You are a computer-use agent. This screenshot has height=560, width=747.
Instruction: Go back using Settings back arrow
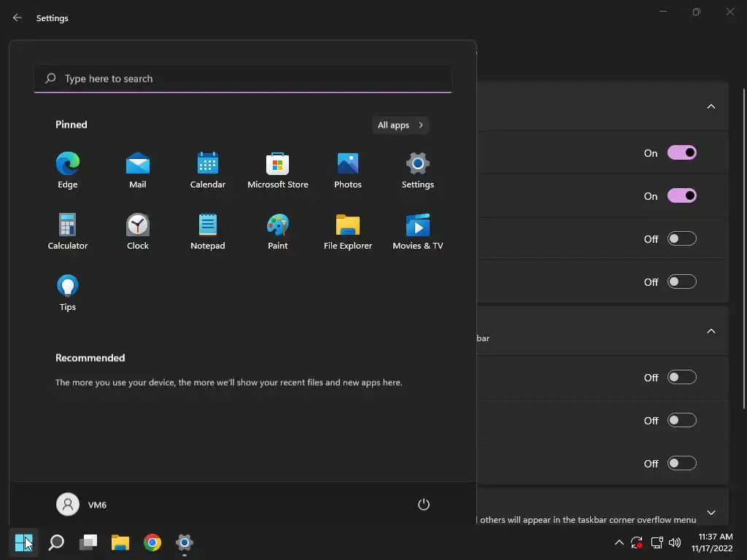pyautogui.click(x=18, y=17)
